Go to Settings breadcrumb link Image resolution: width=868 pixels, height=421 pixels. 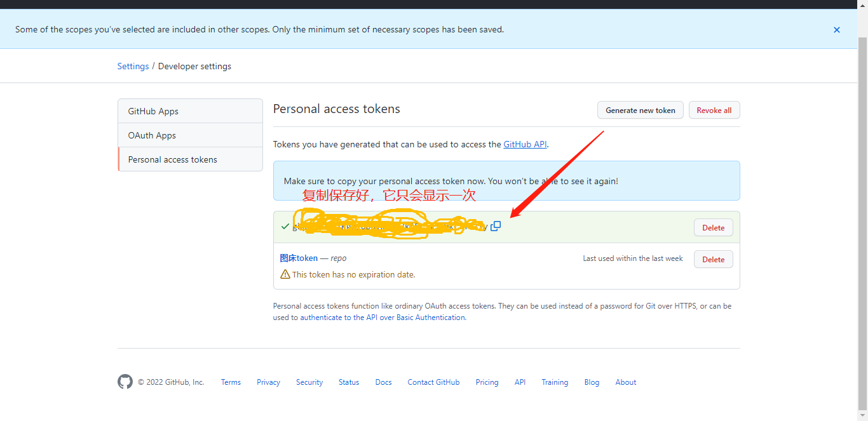click(x=133, y=66)
